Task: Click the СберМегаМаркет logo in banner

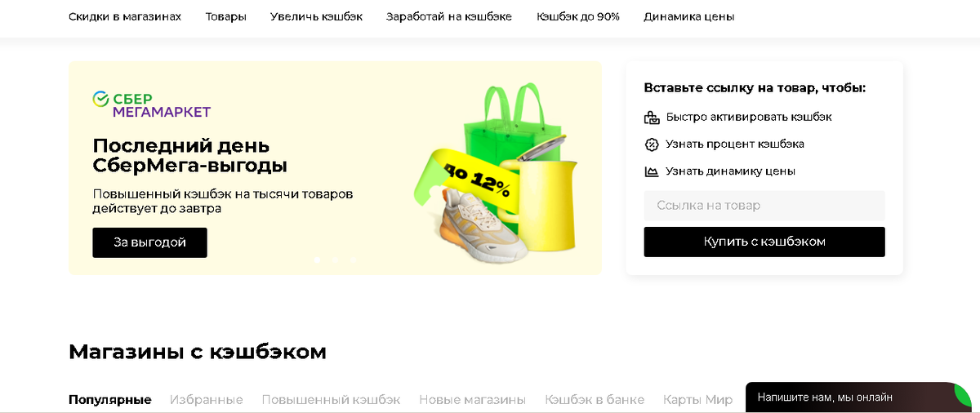Action: pos(152,104)
